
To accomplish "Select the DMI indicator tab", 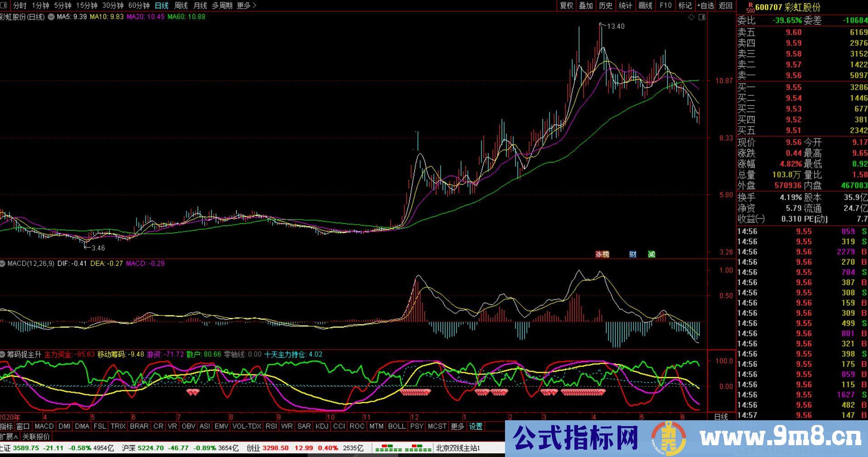I will coord(64,427).
